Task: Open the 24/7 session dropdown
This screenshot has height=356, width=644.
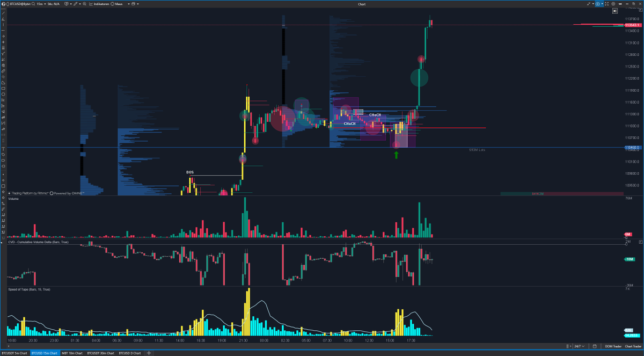Action: (580, 346)
